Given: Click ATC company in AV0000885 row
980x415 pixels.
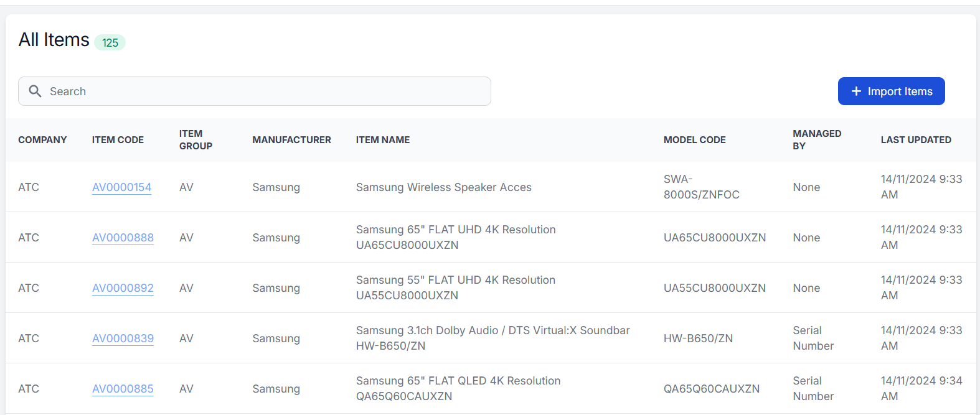Looking at the screenshot, I should 29,389.
